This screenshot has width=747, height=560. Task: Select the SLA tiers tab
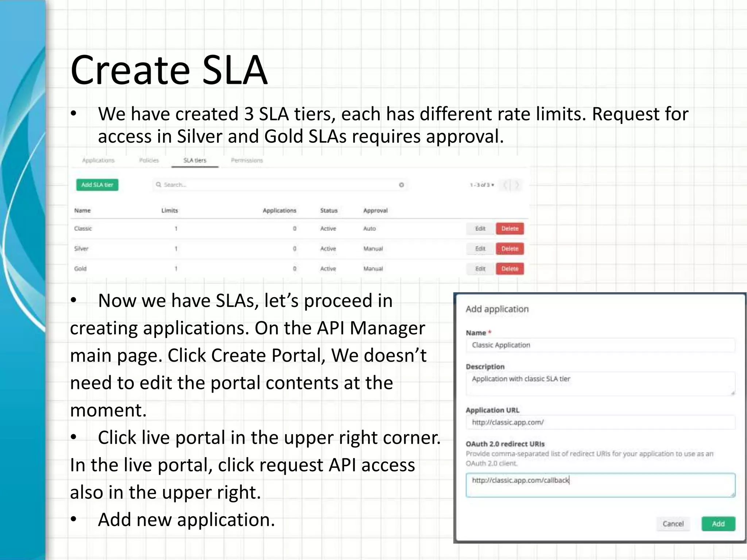click(195, 160)
